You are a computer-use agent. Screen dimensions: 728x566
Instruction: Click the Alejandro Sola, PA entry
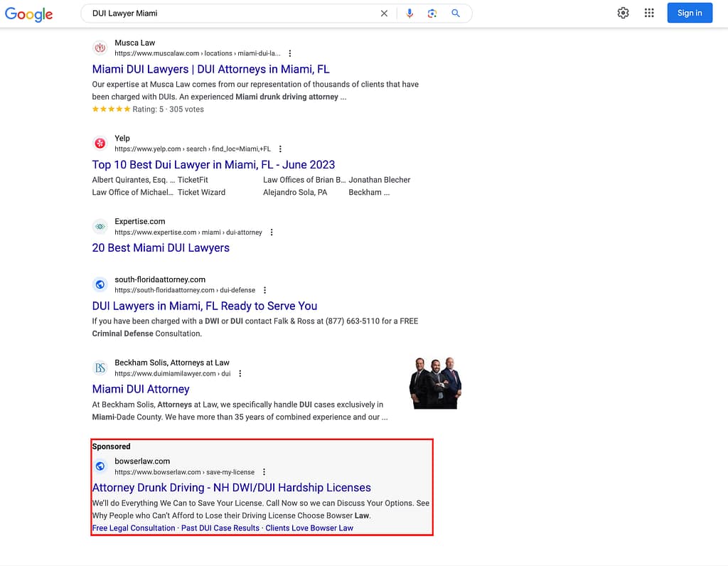(295, 192)
